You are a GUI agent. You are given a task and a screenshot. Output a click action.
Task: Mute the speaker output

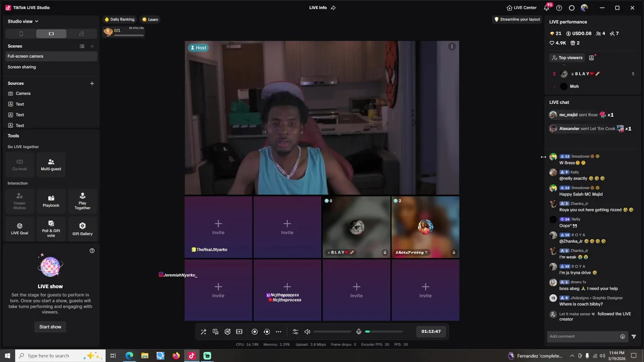pyautogui.click(x=307, y=332)
